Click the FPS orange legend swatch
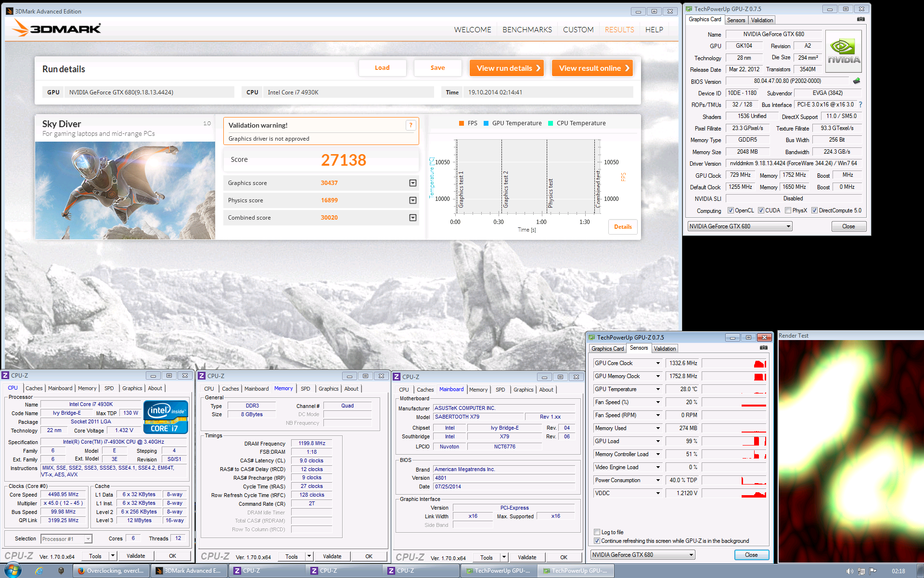The width and height of the screenshot is (924, 578). coord(462,123)
